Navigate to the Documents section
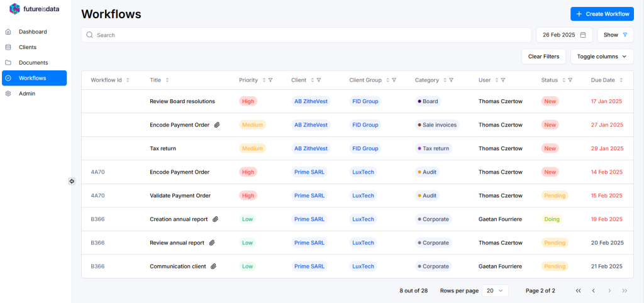The width and height of the screenshot is (644, 303). (33, 62)
